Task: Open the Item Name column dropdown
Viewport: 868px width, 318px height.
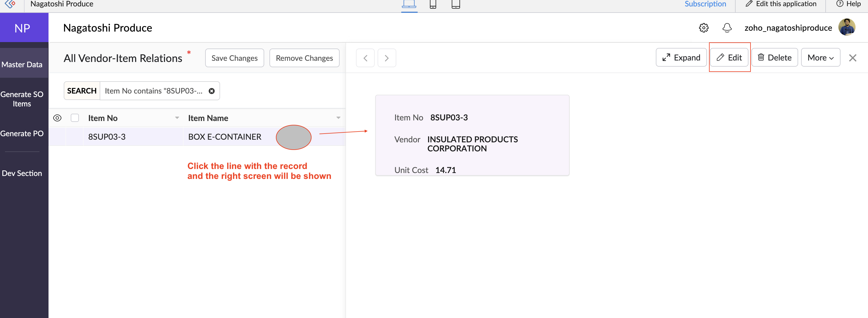Action: point(338,118)
